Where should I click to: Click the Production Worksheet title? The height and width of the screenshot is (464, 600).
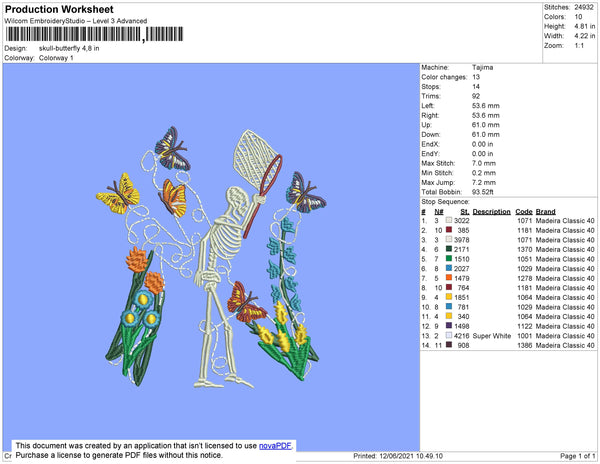(59, 9)
